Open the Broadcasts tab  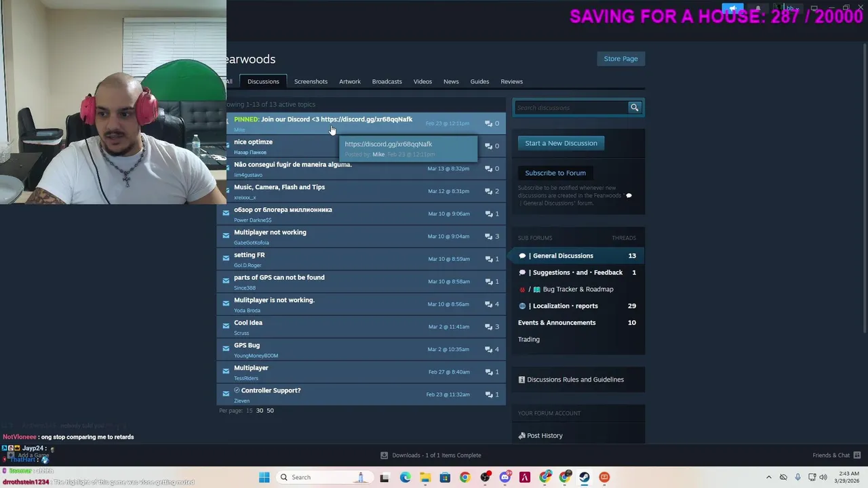[x=387, y=81]
